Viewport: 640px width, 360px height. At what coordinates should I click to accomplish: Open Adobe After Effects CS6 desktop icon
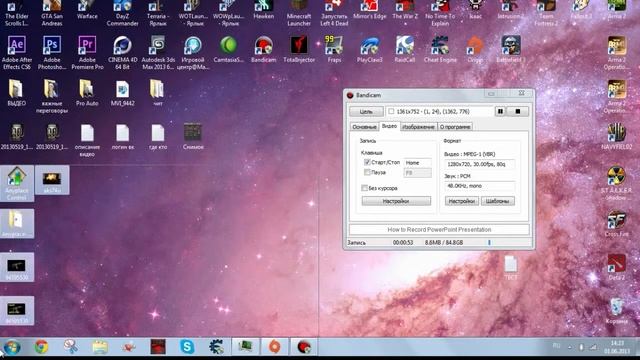17,52
